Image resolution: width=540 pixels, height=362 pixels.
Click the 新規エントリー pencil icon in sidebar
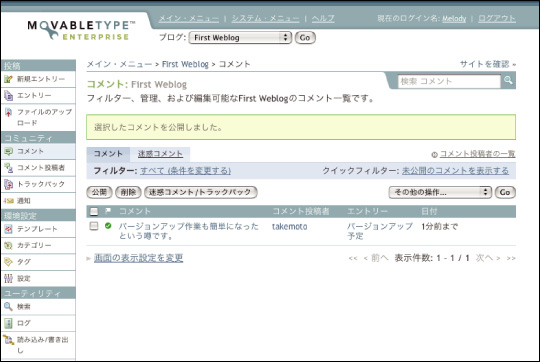click(x=8, y=79)
